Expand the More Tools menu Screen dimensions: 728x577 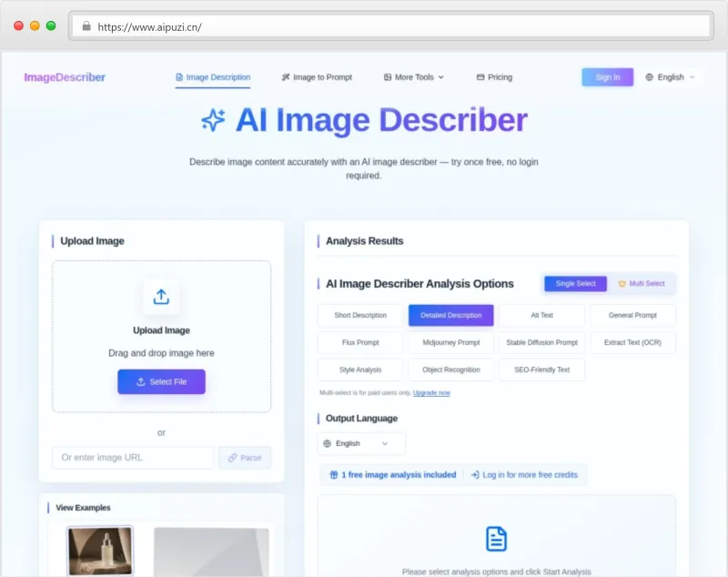pos(414,77)
